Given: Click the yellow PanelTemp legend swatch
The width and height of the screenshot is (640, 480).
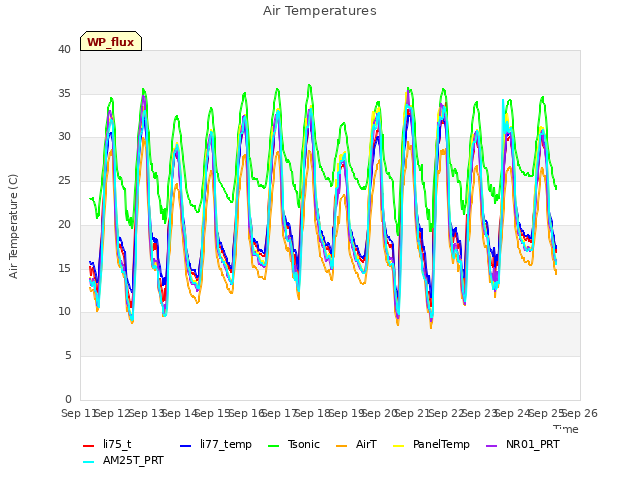Looking at the screenshot, I should (x=398, y=446).
